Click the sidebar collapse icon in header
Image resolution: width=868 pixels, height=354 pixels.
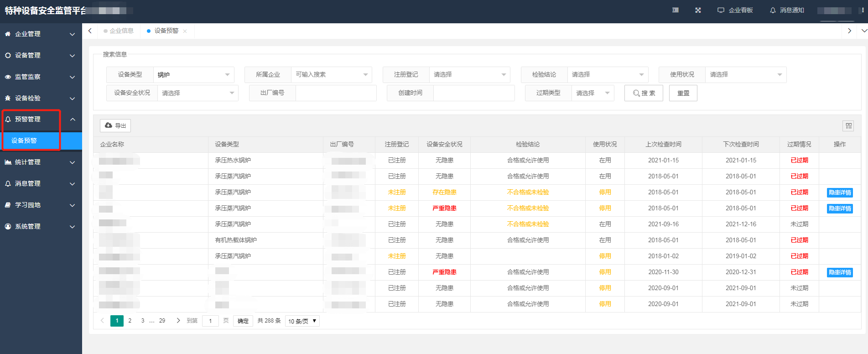pyautogui.click(x=676, y=10)
